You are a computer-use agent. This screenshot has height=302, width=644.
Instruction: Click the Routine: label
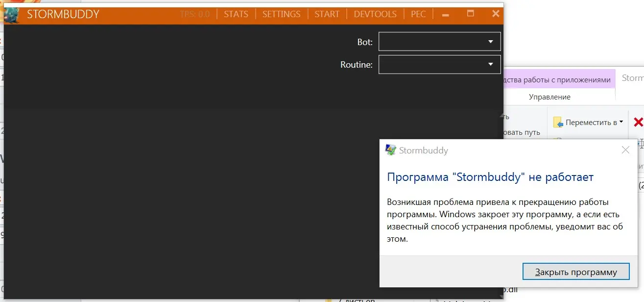click(x=357, y=65)
